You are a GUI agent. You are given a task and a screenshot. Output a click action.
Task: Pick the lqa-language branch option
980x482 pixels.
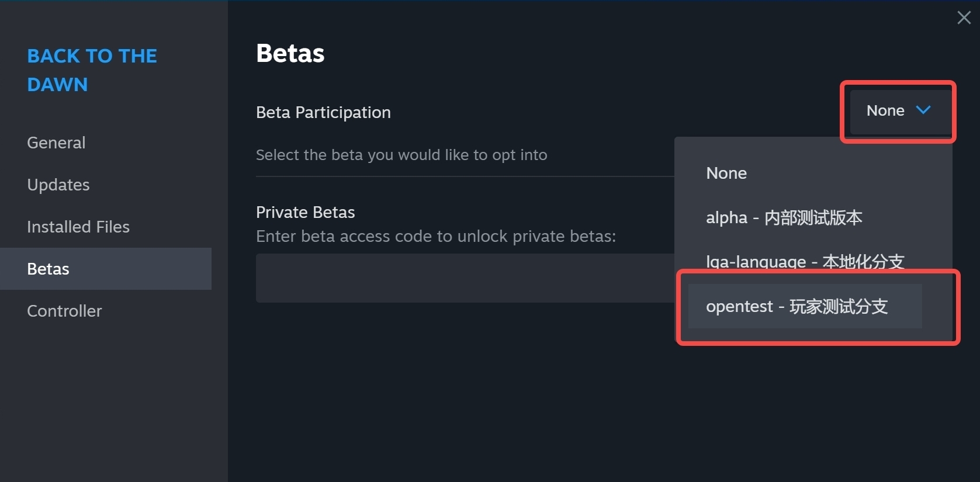pos(805,261)
